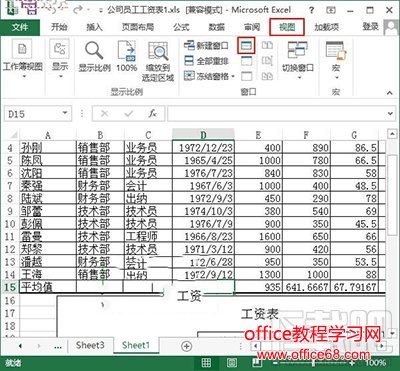Open the 加载项 ribbon tab
400x371 pixels.
(x=326, y=27)
